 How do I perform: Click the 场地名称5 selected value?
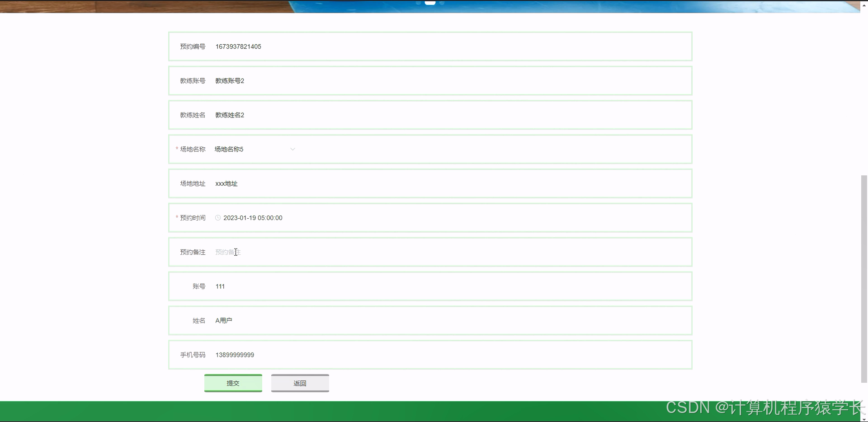pyautogui.click(x=229, y=149)
